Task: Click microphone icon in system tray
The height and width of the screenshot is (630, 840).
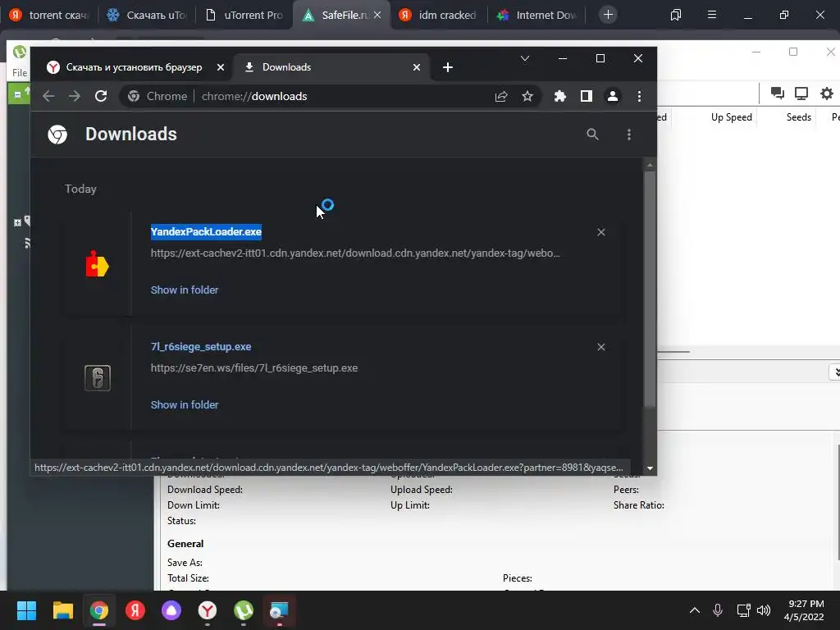Action: pos(718,610)
